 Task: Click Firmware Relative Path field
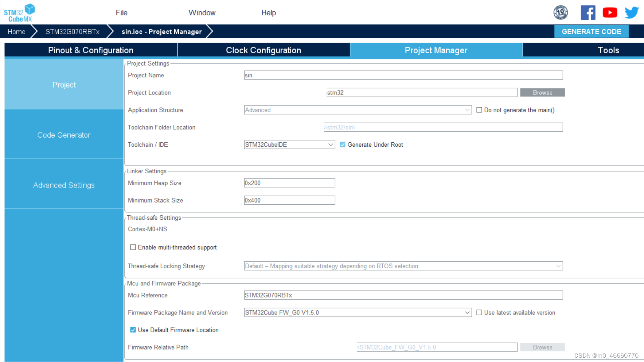437,347
